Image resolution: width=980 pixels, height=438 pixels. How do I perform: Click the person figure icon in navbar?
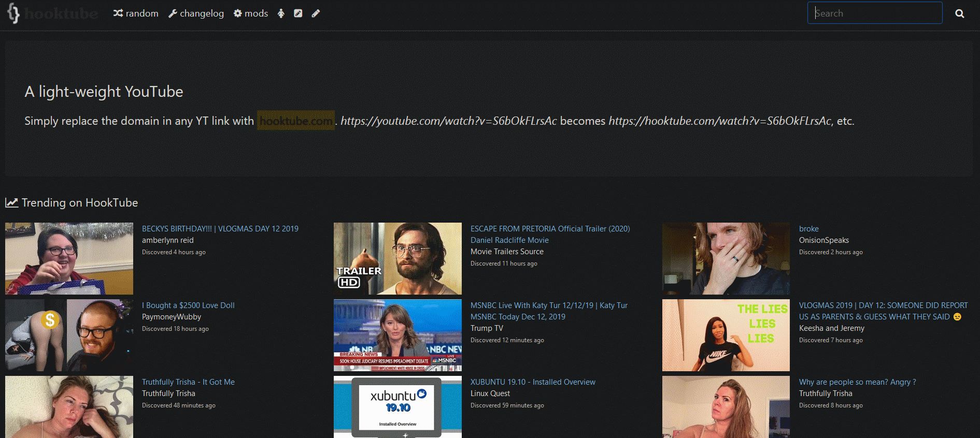tap(281, 13)
